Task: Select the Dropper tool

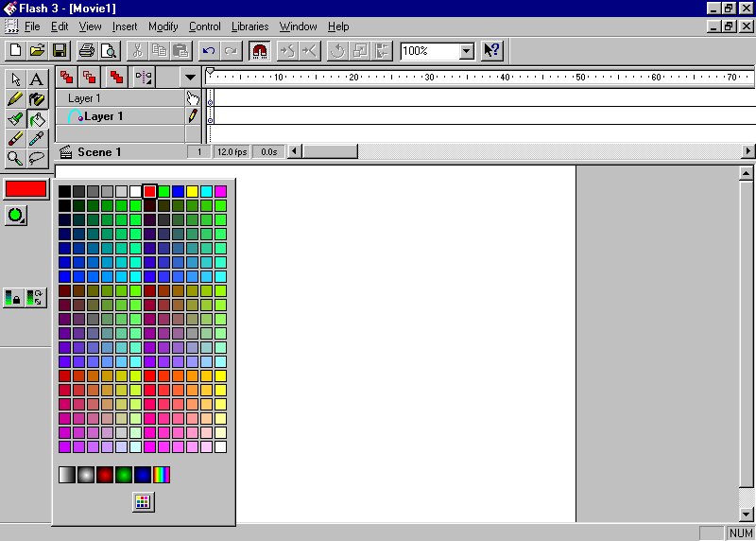Action: (x=37, y=138)
